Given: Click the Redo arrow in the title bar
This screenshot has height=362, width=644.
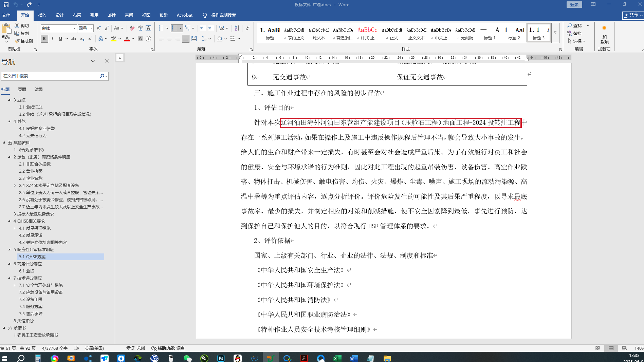Looking at the screenshot, I should point(29,5).
